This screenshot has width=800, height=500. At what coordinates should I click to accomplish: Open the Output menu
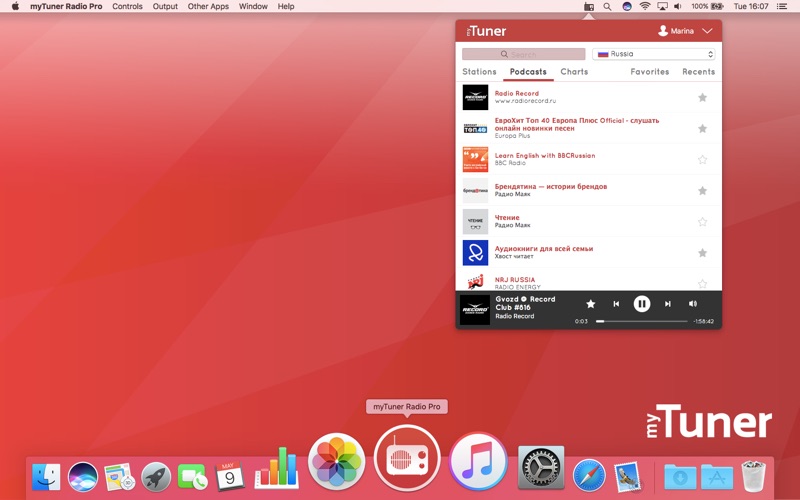coord(165,6)
